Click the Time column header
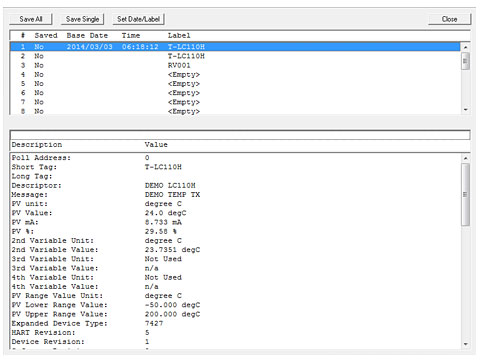The height and width of the screenshot is (360, 480). pyautogui.click(x=131, y=35)
